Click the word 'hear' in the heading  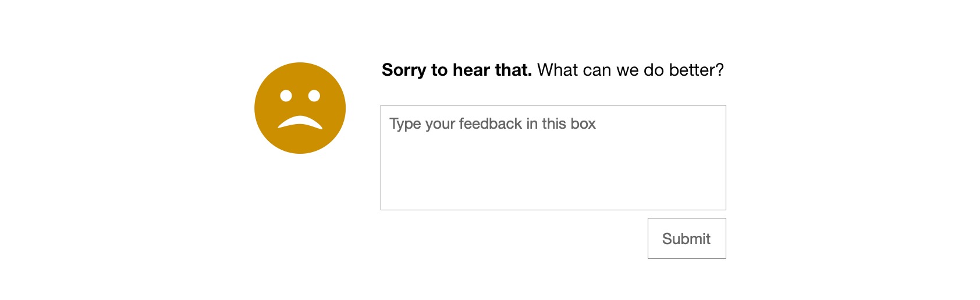tap(471, 70)
